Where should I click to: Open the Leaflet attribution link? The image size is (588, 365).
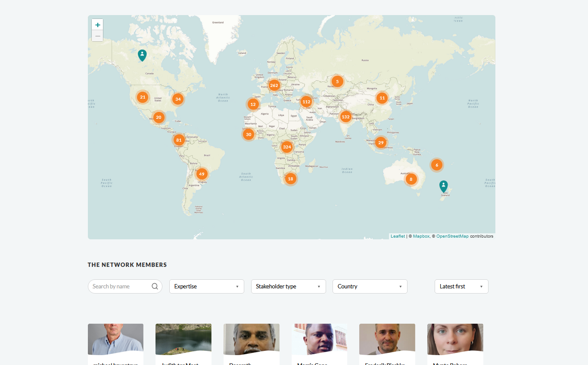pyautogui.click(x=398, y=236)
